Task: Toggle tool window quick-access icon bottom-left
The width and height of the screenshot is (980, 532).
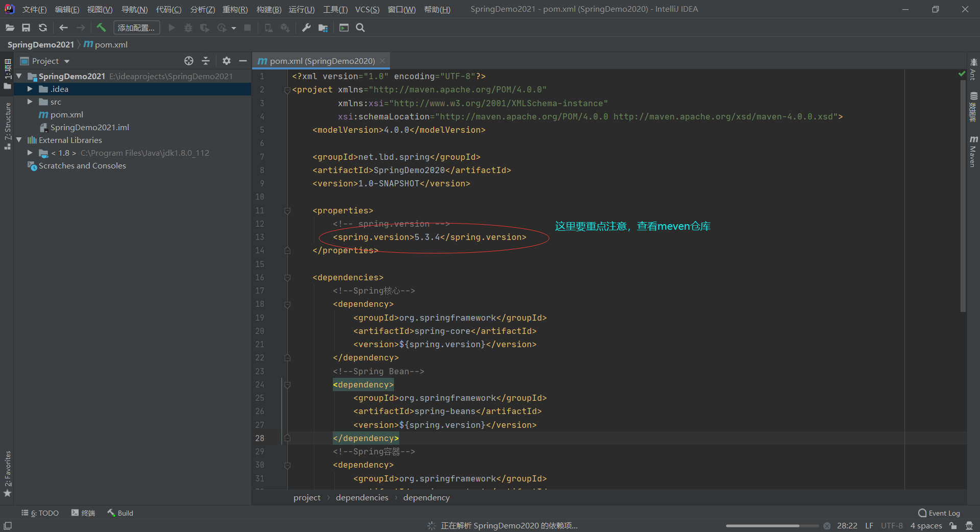Action: coord(8,526)
